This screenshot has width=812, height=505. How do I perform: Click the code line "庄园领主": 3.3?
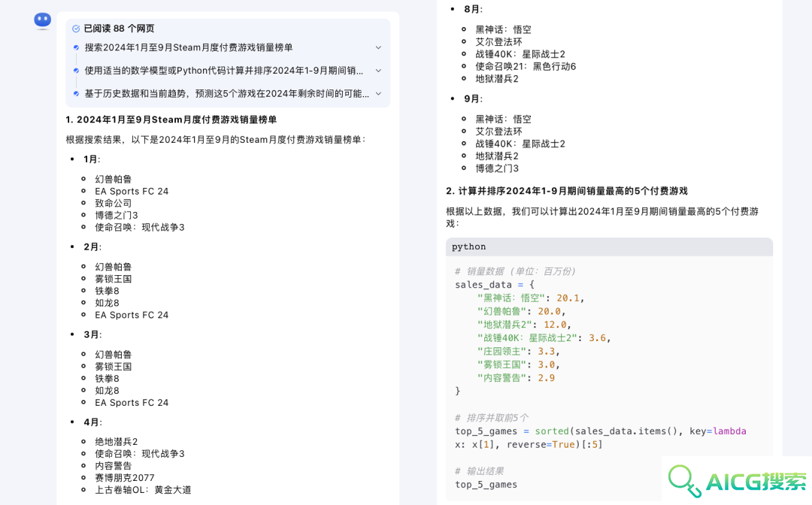tap(518, 352)
